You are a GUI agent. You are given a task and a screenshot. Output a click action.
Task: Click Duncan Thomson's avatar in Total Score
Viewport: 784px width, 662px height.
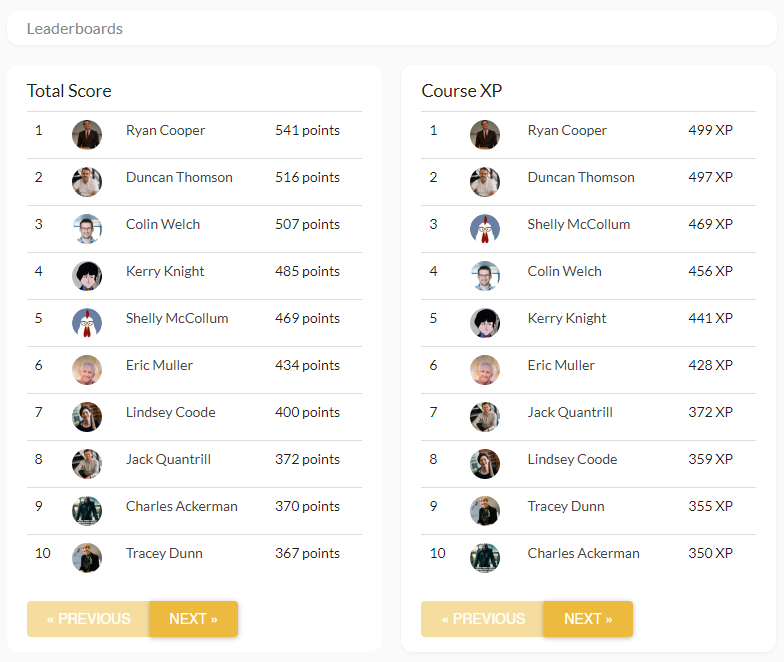coord(87,182)
